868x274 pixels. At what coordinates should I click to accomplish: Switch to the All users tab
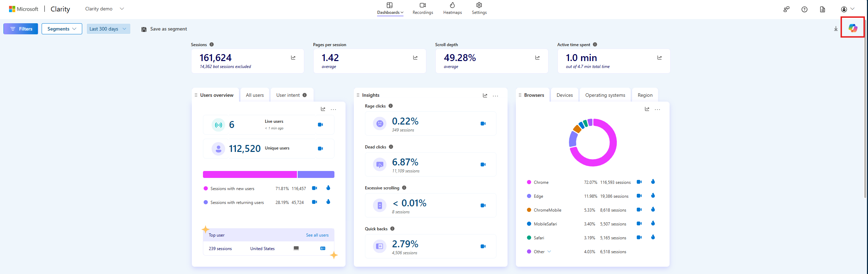[255, 95]
